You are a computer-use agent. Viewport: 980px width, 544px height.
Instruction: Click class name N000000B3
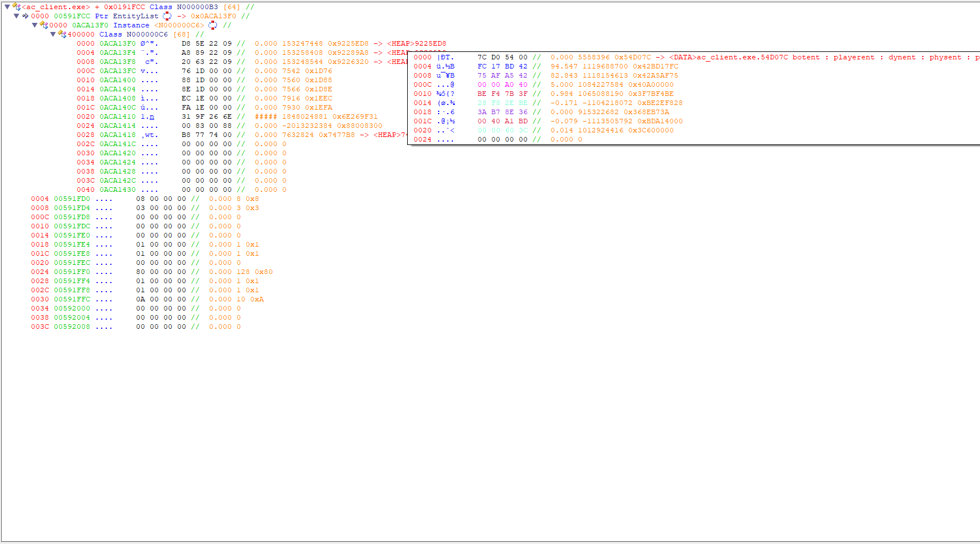pos(197,7)
